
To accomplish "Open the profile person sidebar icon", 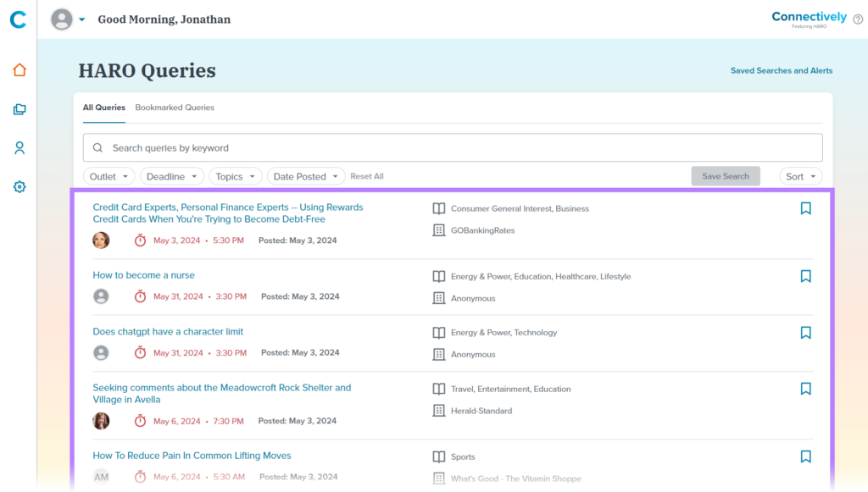I will (19, 148).
